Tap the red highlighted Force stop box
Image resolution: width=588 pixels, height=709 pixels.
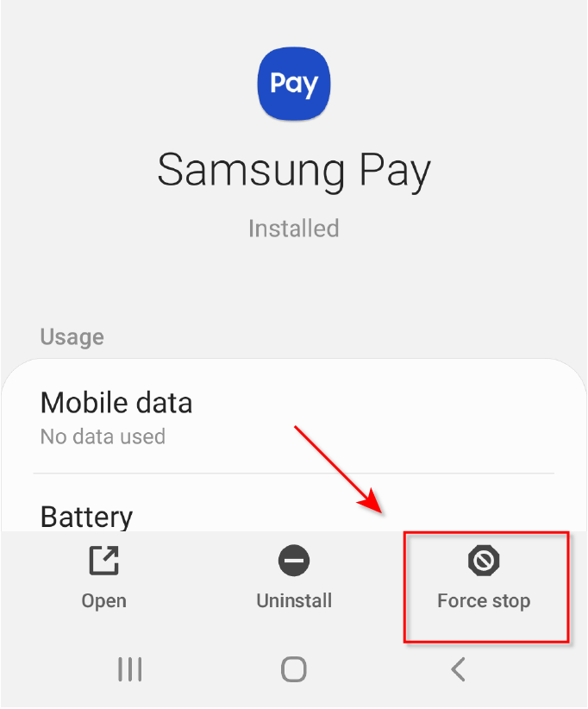pos(486,587)
